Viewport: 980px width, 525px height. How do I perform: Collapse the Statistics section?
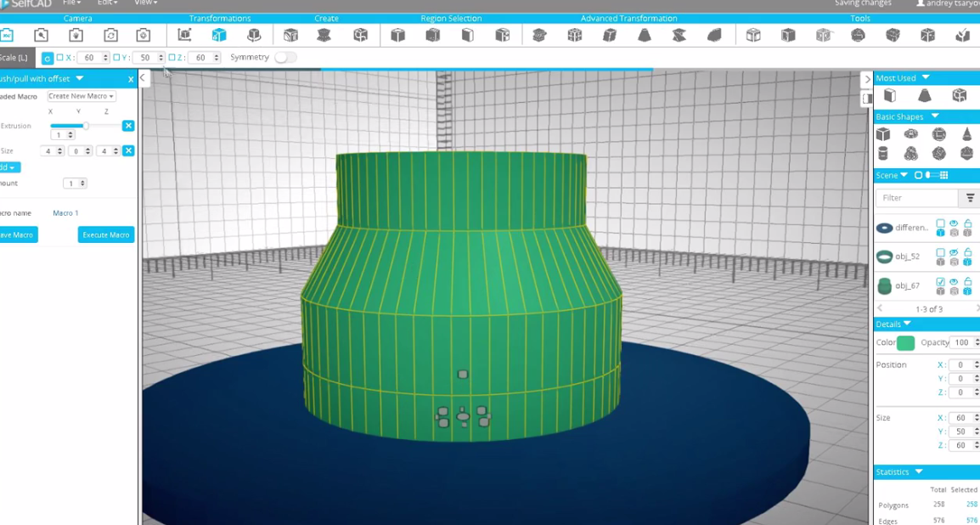point(919,471)
